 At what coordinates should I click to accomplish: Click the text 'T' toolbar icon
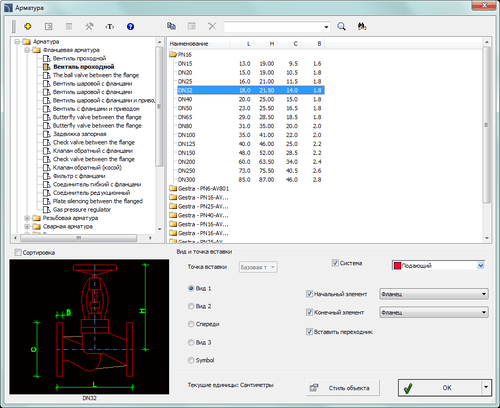pyautogui.click(x=110, y=26)
